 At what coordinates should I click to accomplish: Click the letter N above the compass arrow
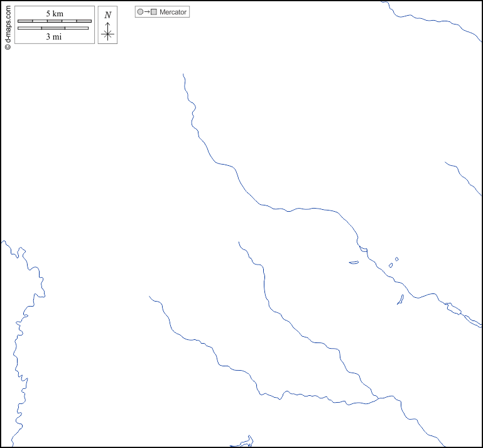click(107, 15)
